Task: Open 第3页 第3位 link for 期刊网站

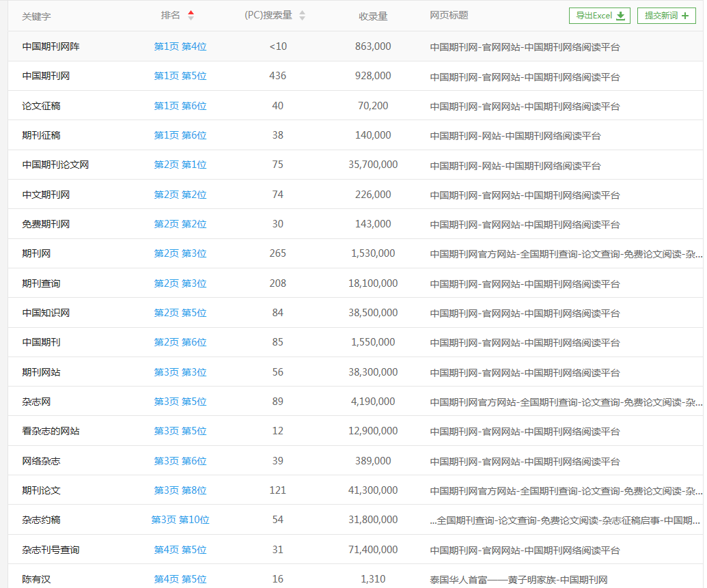Action: (179, 372)
